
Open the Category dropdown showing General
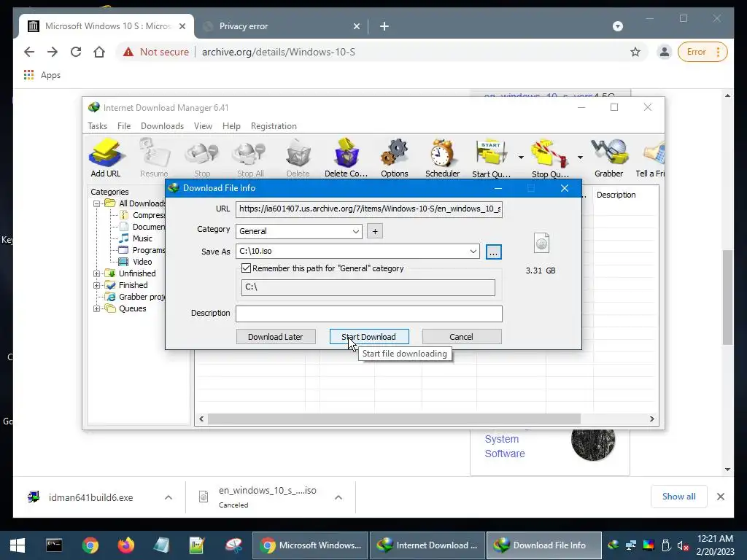point(298,231)
